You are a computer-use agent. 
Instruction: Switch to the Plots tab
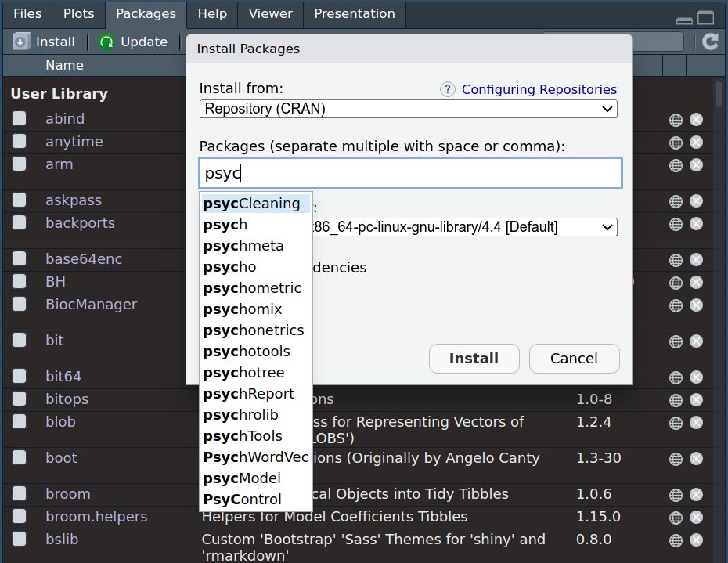[78, 14]
